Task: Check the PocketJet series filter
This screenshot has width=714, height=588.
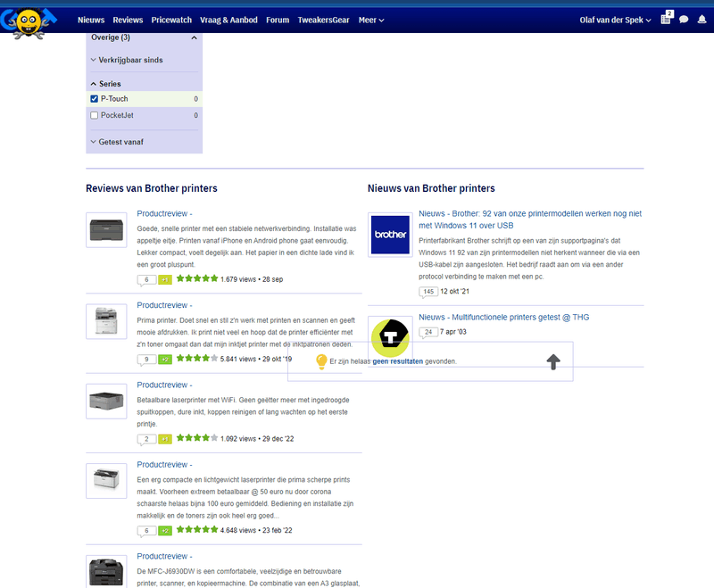Action: point(95,116)
